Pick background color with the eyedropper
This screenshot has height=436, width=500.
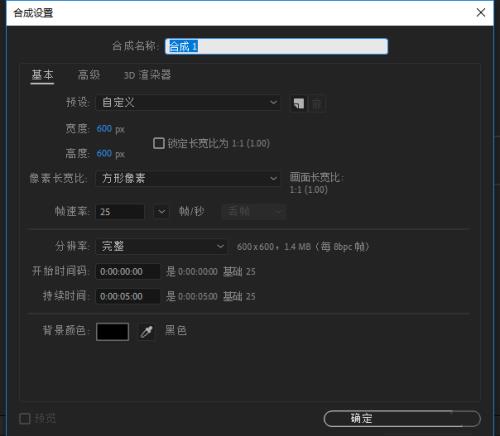[x=146, y=331]
